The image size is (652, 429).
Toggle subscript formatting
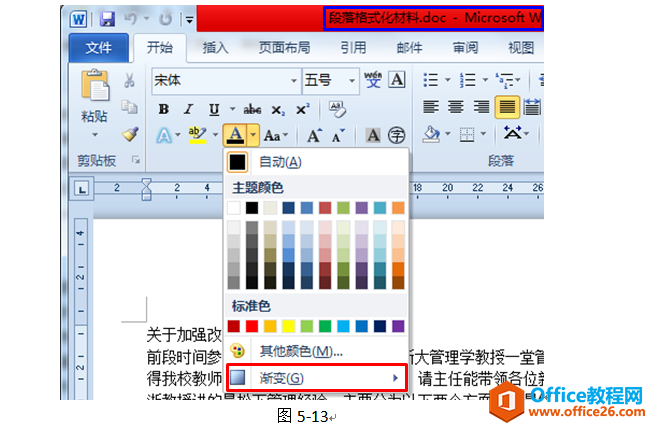pos(278,110)
